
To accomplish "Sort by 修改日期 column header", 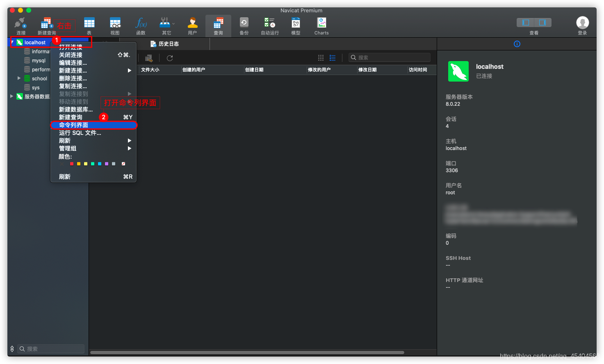I will click(x=367, y=70).
